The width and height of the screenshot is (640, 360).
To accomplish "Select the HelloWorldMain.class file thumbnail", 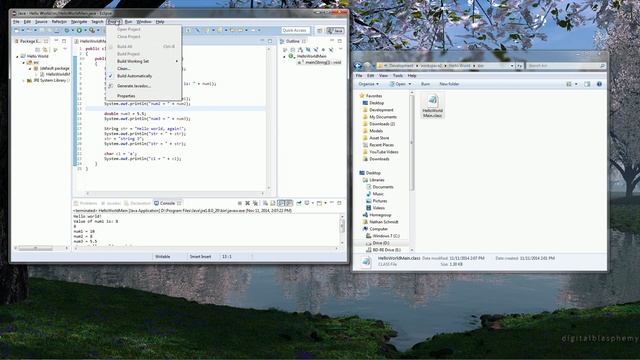I will point(432,106).
